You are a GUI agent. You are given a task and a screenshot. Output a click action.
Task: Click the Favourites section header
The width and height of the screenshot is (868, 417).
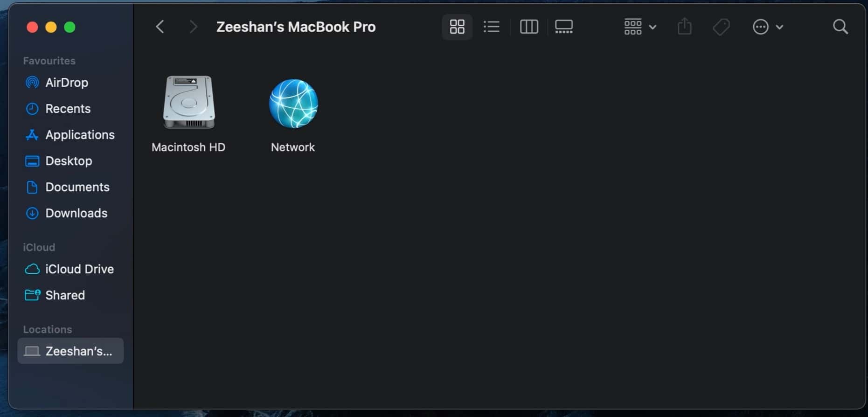(x=49, y=61)
